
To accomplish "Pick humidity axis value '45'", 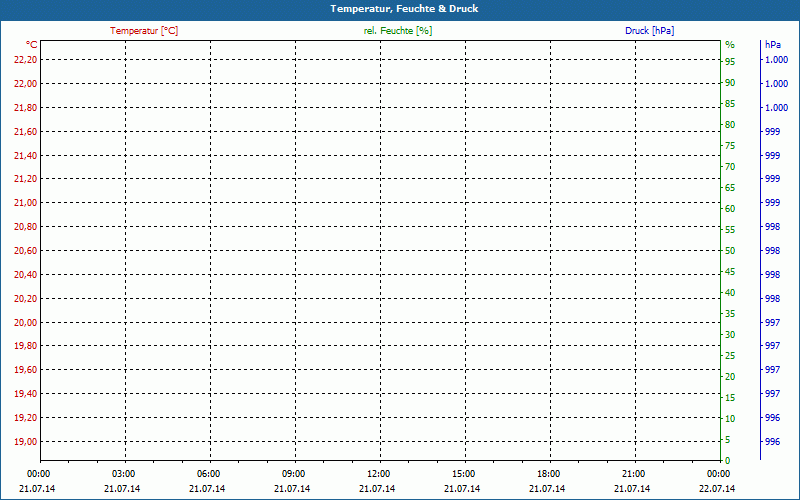I will [730, 272].
